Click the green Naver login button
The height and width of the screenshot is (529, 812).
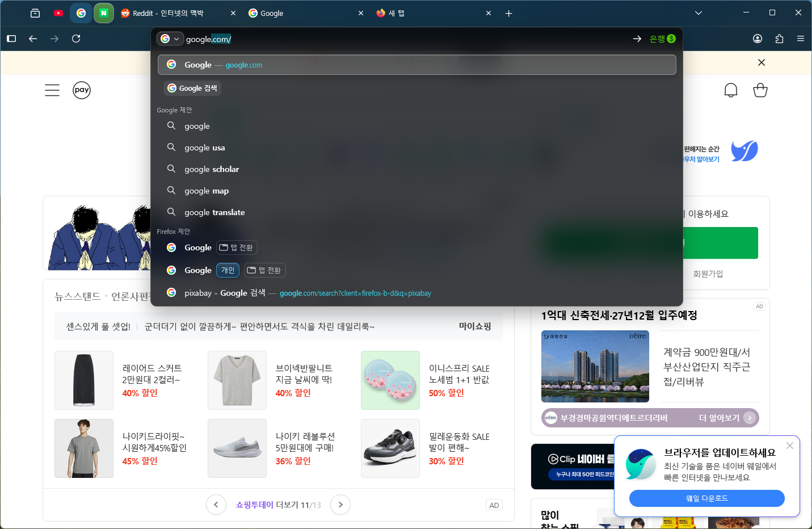[x=721, y=243]
